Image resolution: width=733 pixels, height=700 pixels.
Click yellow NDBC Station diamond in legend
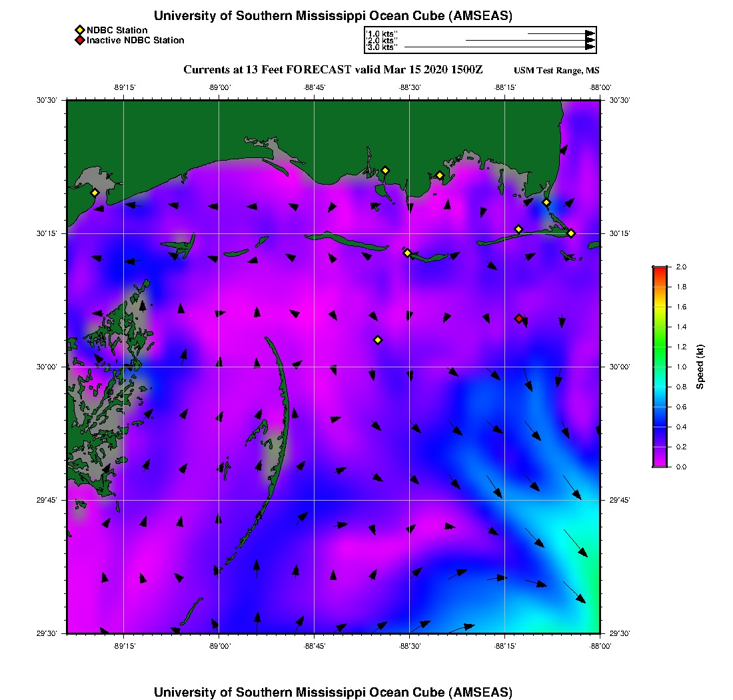click(x=79, y=30)
